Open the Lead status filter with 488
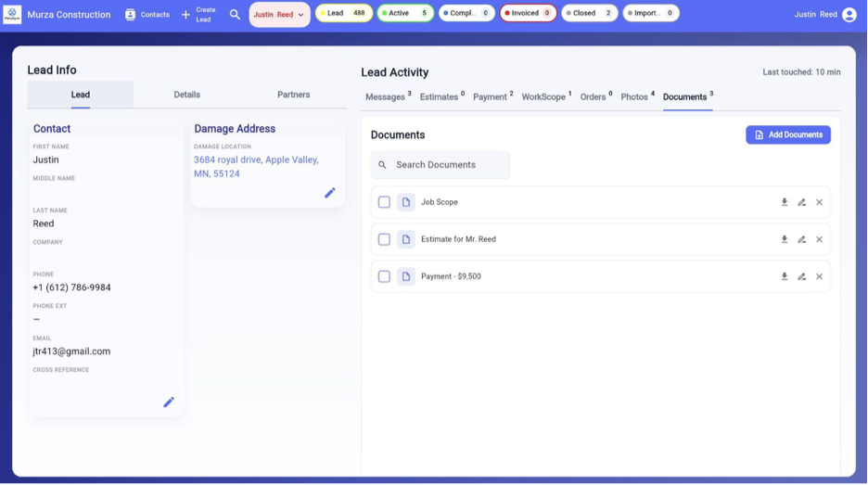868x485 pixels. [x=344, y=13]
